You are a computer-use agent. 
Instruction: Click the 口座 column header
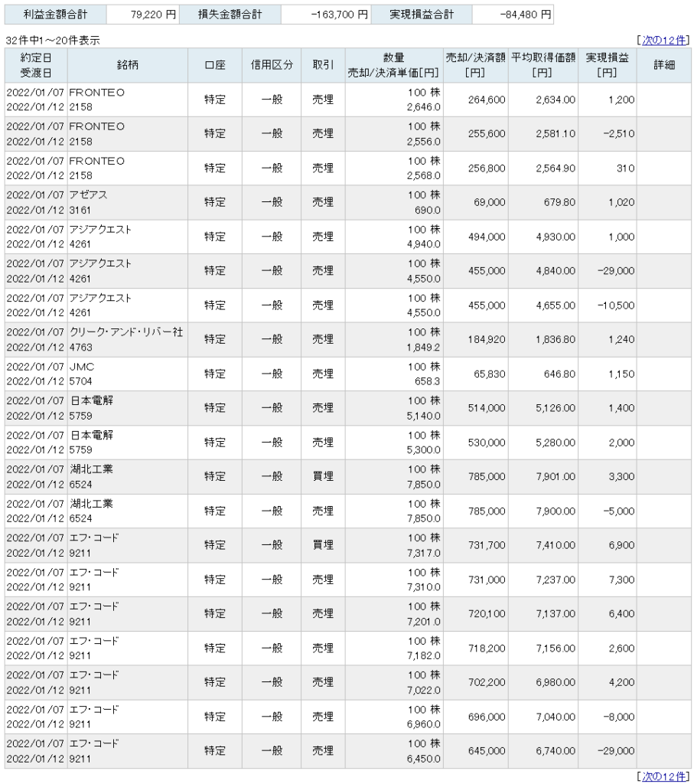[215, 66]
